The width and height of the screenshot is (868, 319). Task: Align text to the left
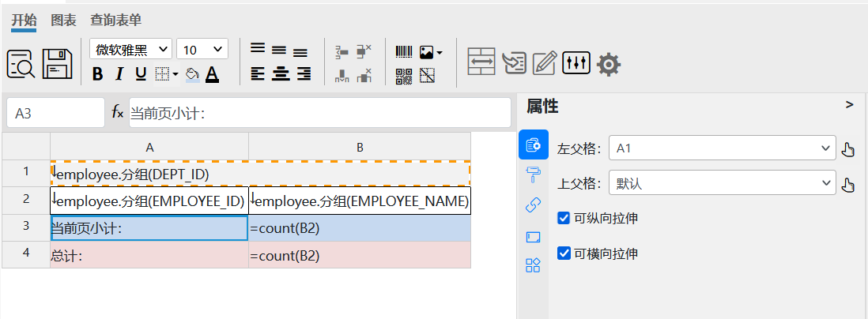pyautogui.click(x=258, y=73)
